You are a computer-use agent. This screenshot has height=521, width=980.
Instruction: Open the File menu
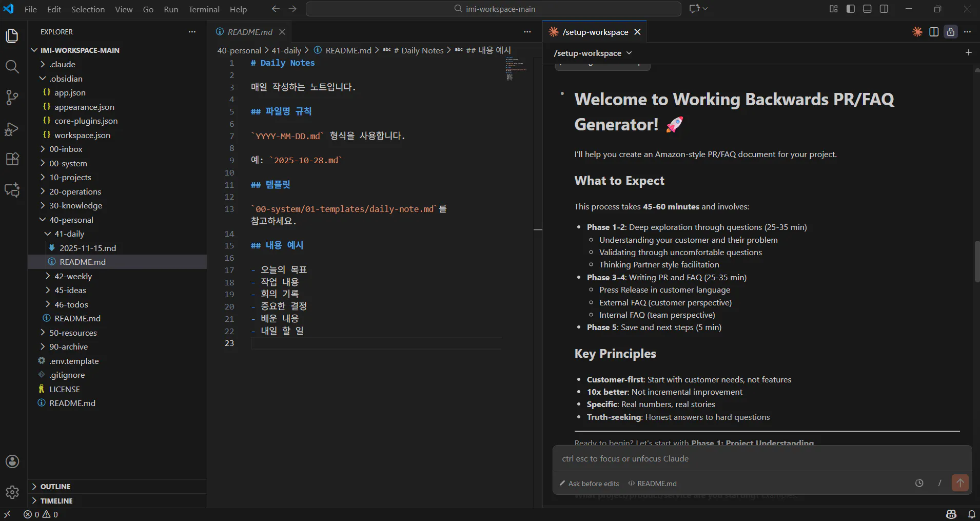[31, 9]
